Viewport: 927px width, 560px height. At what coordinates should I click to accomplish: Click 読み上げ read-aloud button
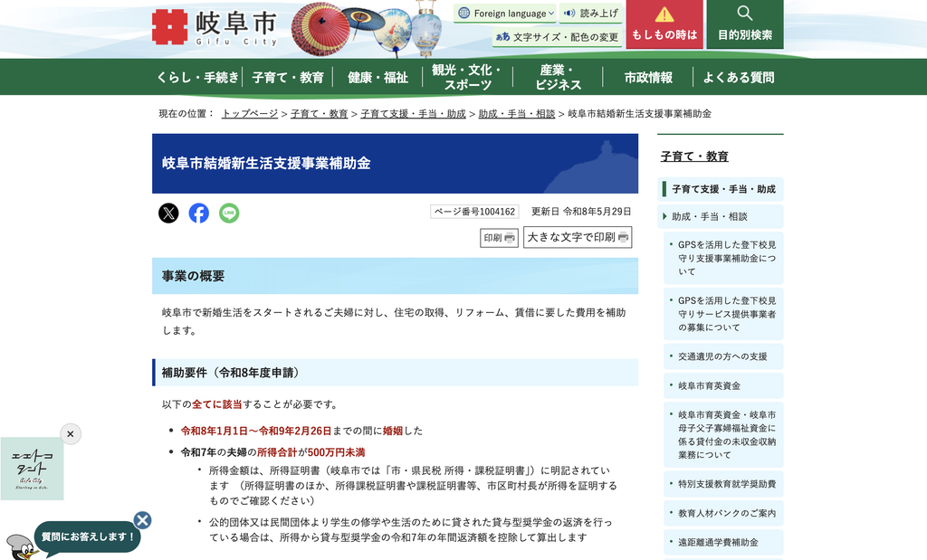coord(591,13)
